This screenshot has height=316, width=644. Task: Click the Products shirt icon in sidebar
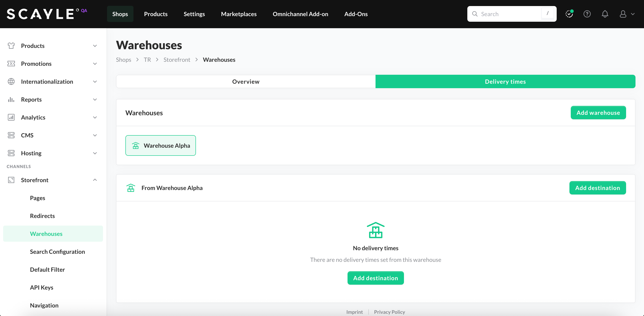point(11,46)
